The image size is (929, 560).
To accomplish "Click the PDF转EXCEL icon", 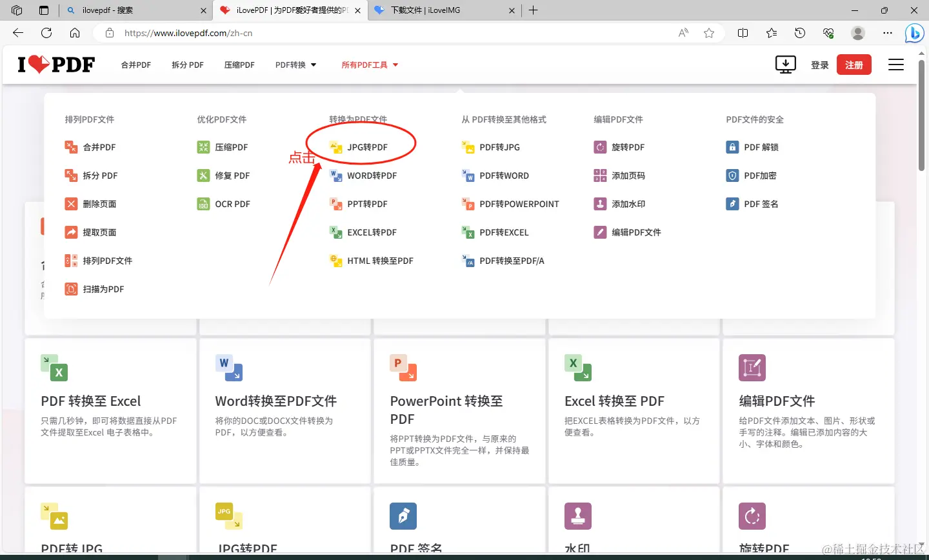I will pyautogui.click(x=468, y=232).
